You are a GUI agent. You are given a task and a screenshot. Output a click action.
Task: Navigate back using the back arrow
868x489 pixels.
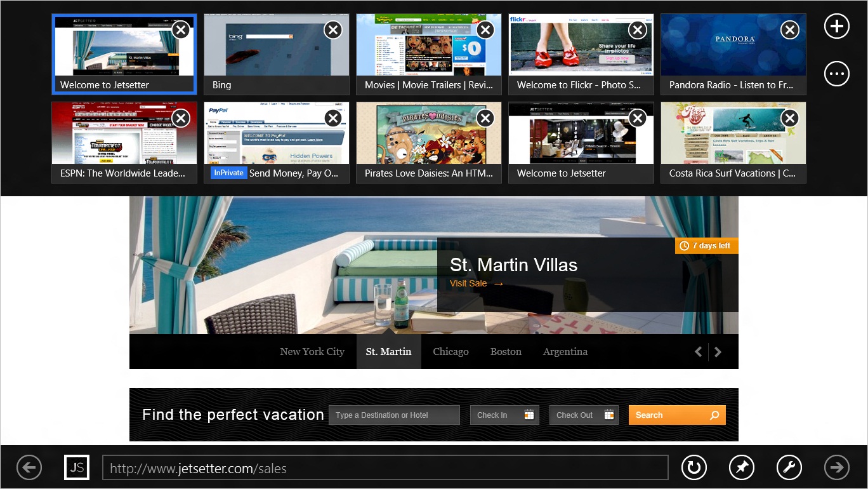point(29,467)
